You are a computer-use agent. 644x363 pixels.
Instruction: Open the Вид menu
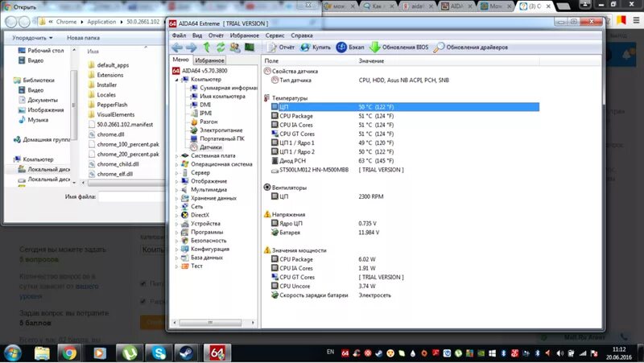point(197,35)
